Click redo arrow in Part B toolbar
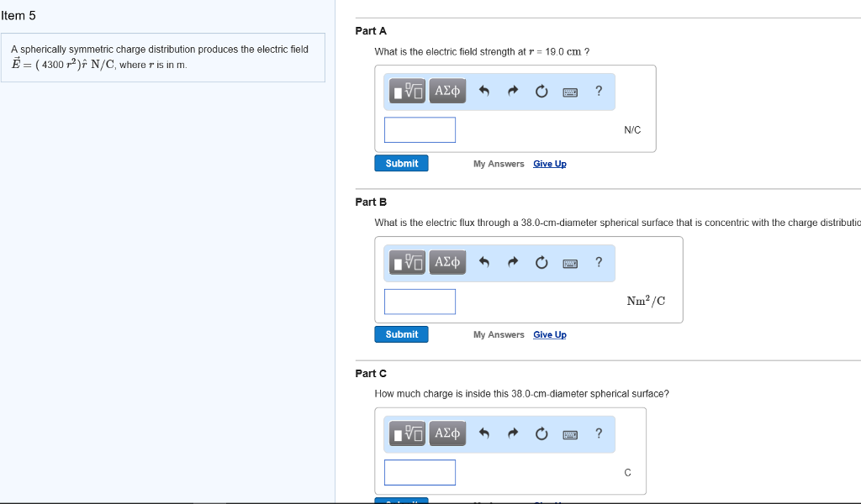861x504 pixels. click(x=513, y=263)
